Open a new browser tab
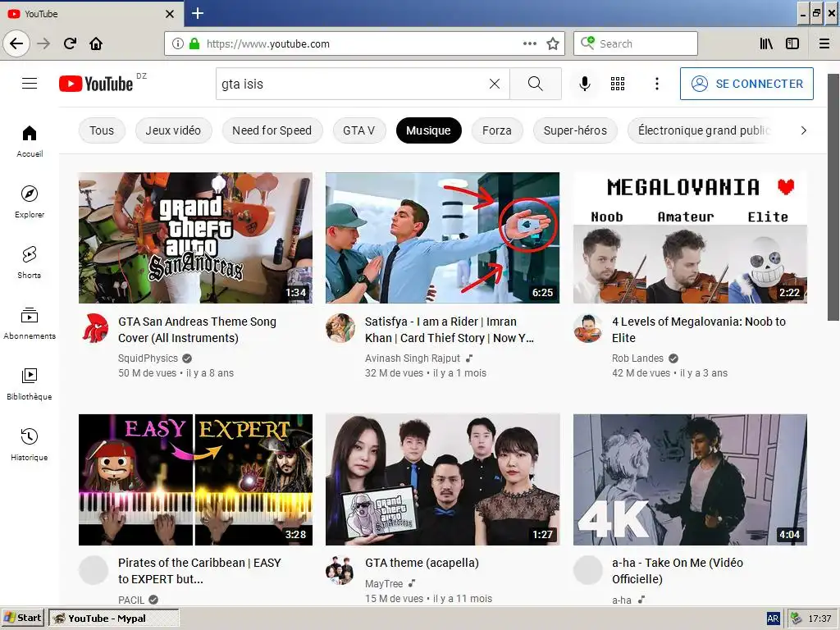Image resolution: width=840 pixels, height=630 pixels. (198, 13)
